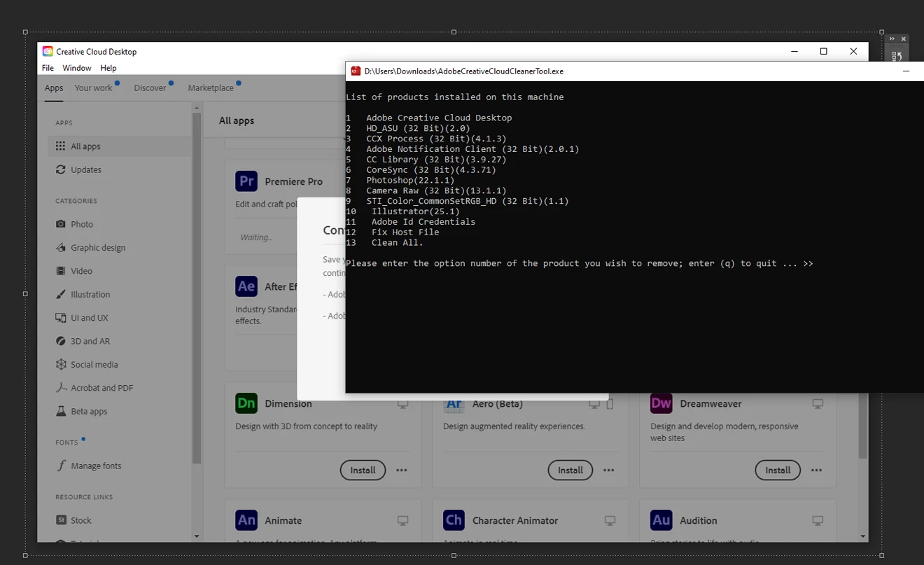Switch to the Apps tab
Viewport: 924px width, 565px height.
click(54, 88)
